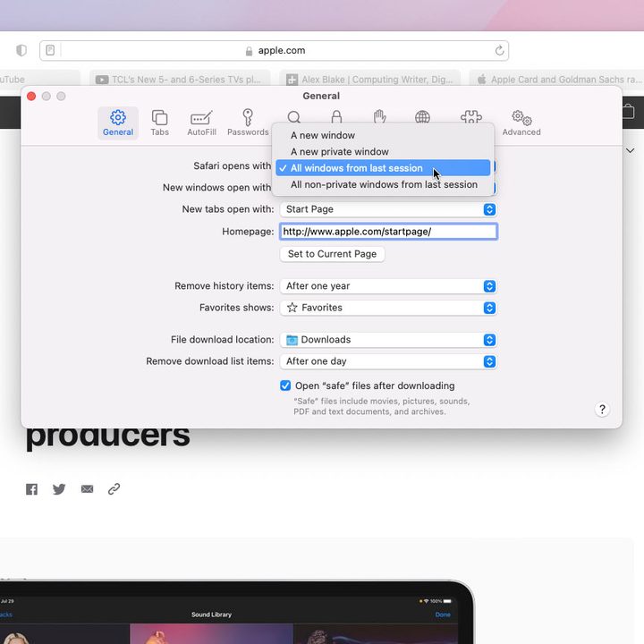This screenshot has height=644, width=644.
Task: Click Done in the Sound Library image
Action: (443, 614)
